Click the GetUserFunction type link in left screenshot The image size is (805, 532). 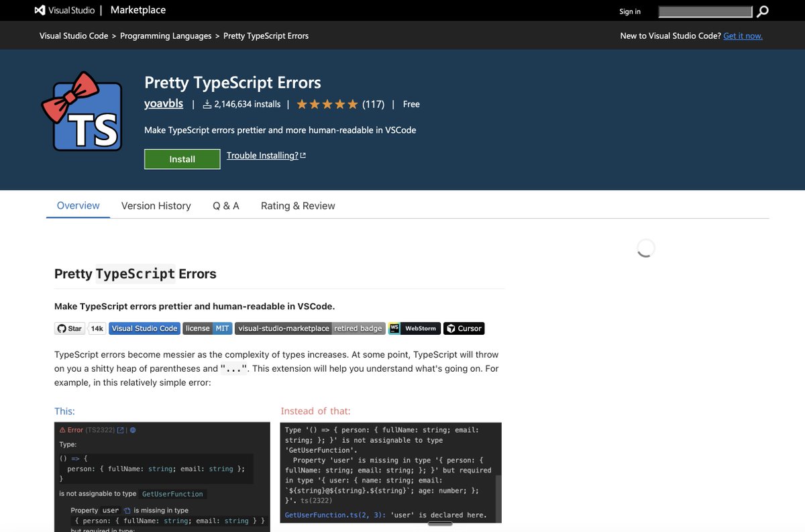point(172,494)
